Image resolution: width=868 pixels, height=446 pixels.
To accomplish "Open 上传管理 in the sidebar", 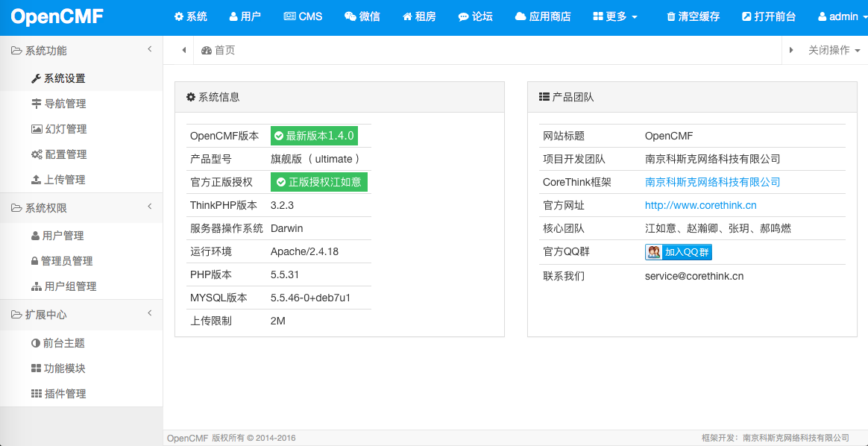I will pyautogui.click(x=81, y=180).
